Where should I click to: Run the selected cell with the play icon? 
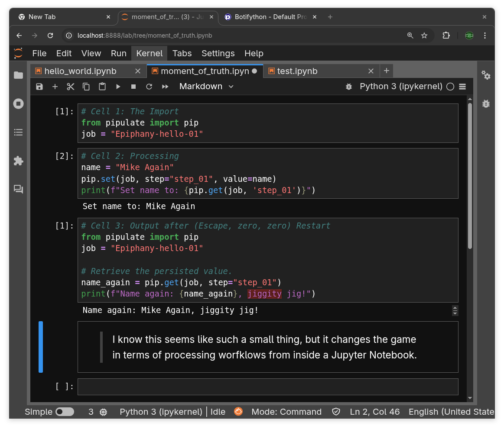coord(118,87)
